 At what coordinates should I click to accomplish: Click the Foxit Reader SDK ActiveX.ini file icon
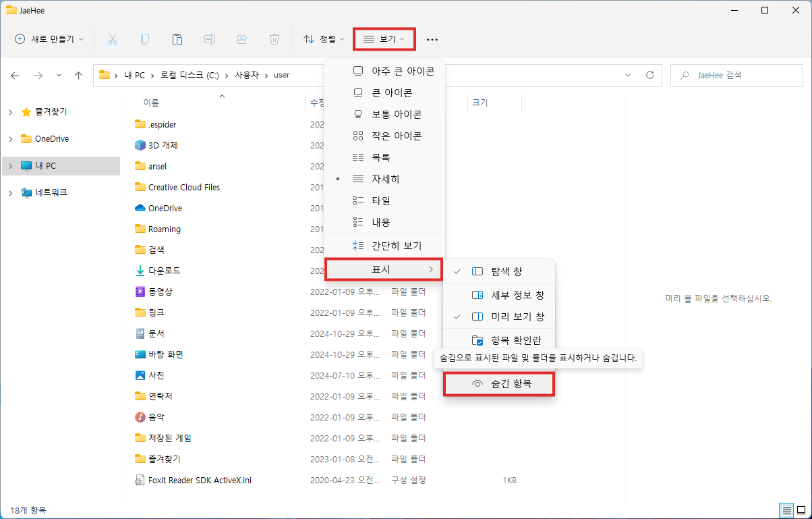tap(140, 480)
